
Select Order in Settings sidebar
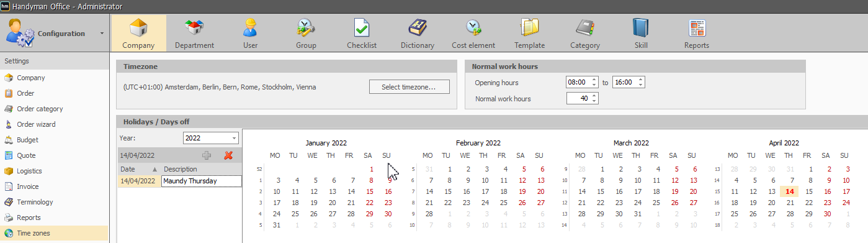click(54, 93)
